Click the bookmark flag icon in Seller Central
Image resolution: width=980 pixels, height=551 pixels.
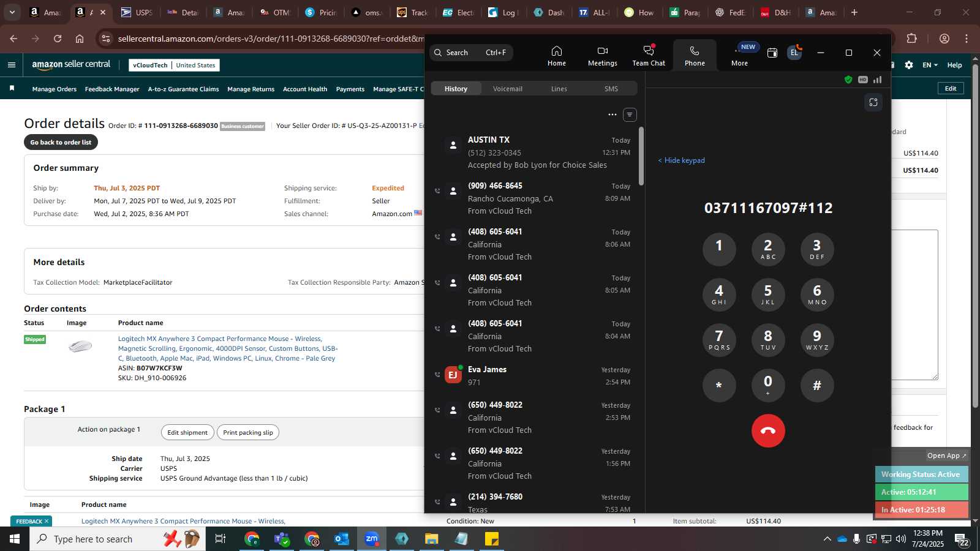(x=12, y=89)
